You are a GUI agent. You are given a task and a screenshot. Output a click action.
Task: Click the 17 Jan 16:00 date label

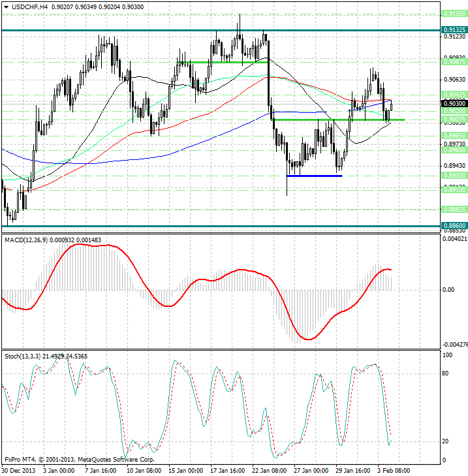pyautogui.click(x=228, y=471)
